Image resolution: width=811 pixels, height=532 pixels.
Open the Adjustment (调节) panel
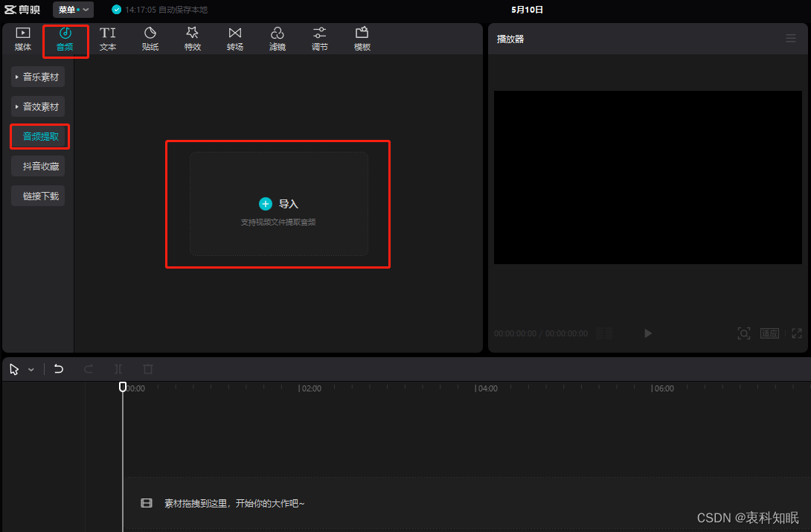319,39
